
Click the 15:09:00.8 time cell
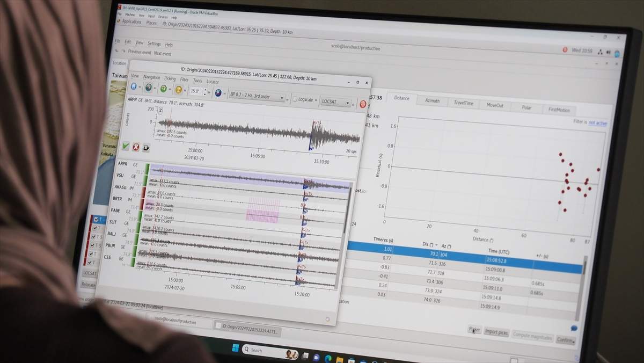click(x=496, y=270)
